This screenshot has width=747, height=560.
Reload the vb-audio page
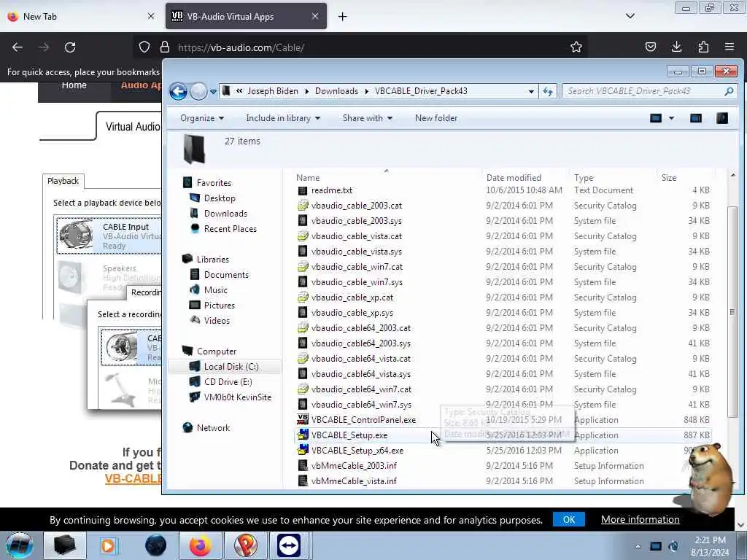70,47
